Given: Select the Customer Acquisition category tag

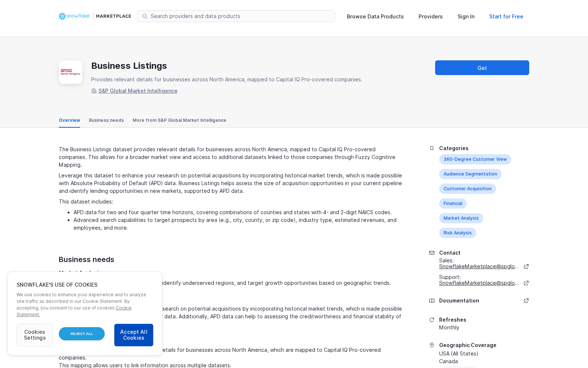Looking at the screenshot, I should [x=467, y=189].
